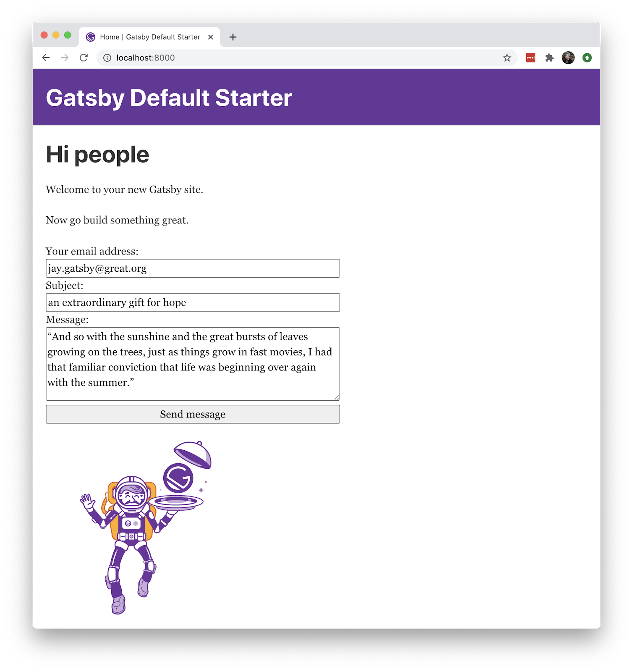Click the Gatsby astronaut image

click(146, 528)
